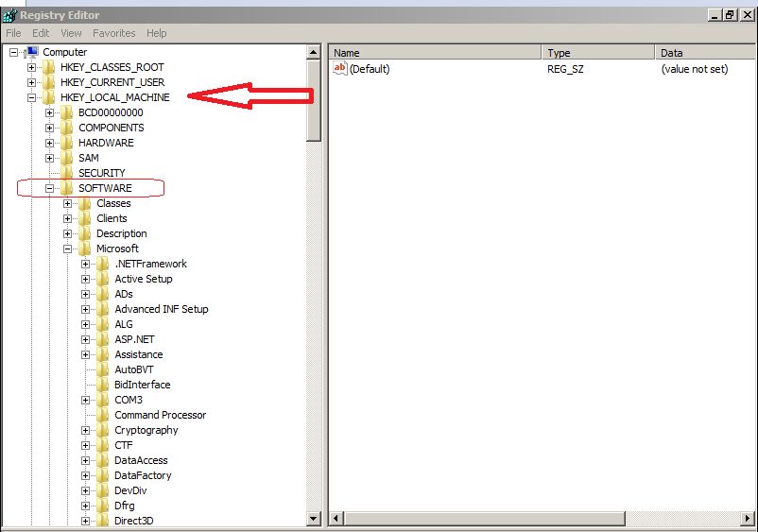Screen dimensions: 758x532
Task: Click the Description folder icon
Action: point(85,233)
